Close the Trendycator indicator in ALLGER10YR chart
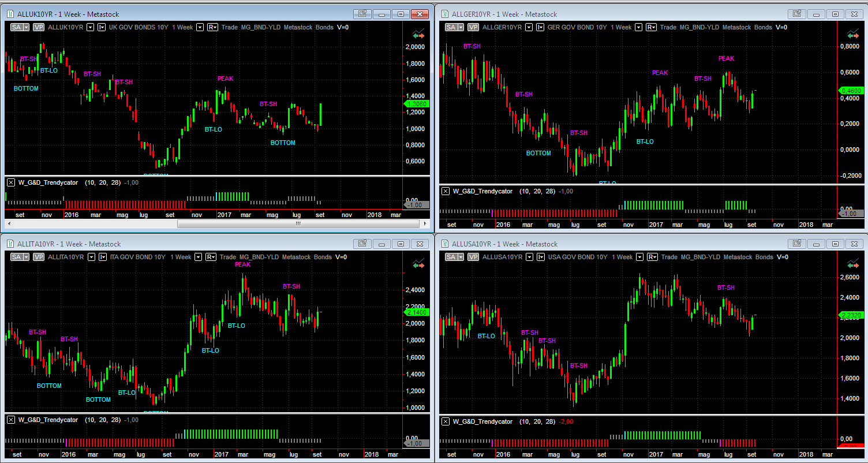 [445, 191]
